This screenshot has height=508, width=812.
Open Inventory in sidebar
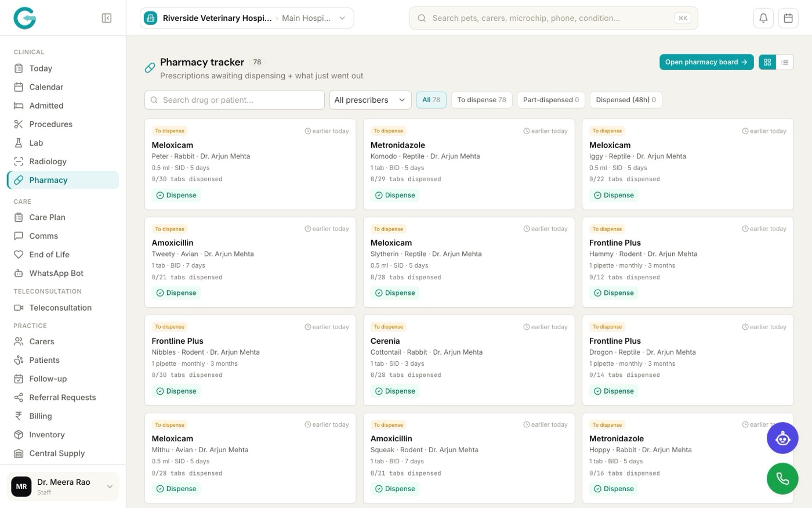click(x=63, y=434)
